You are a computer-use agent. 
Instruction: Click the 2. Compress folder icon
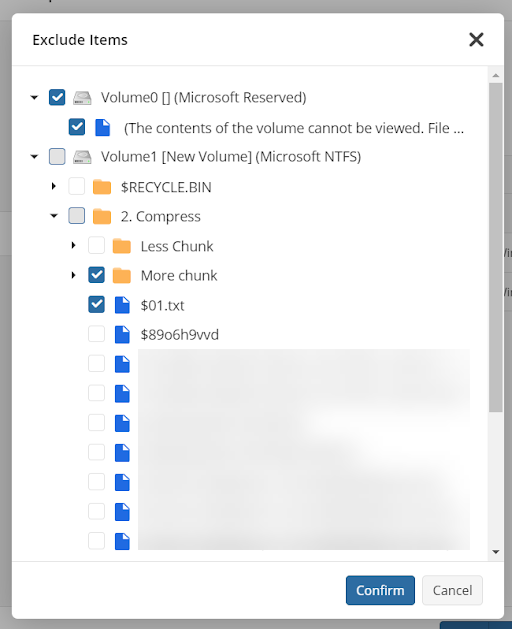(102, 216)
